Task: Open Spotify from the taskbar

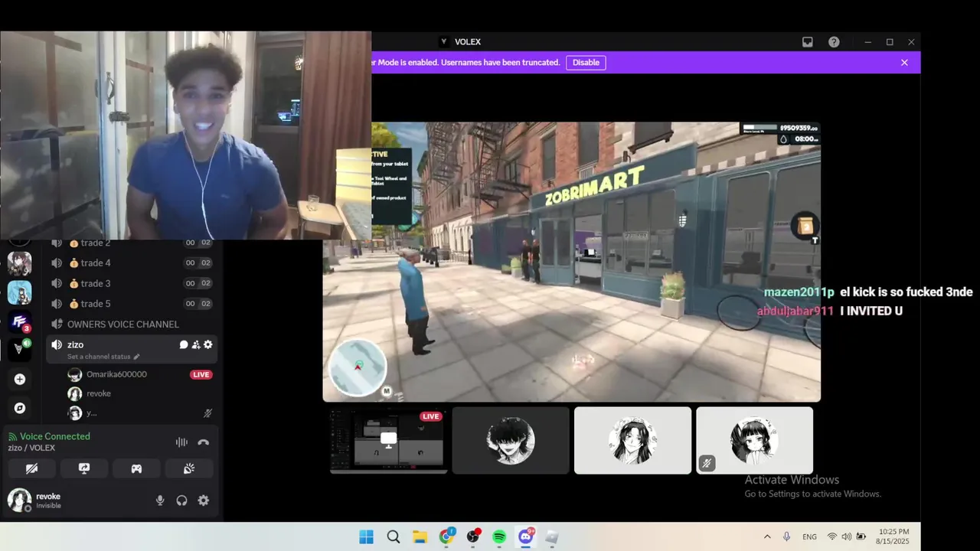Action: click(499, 537)
